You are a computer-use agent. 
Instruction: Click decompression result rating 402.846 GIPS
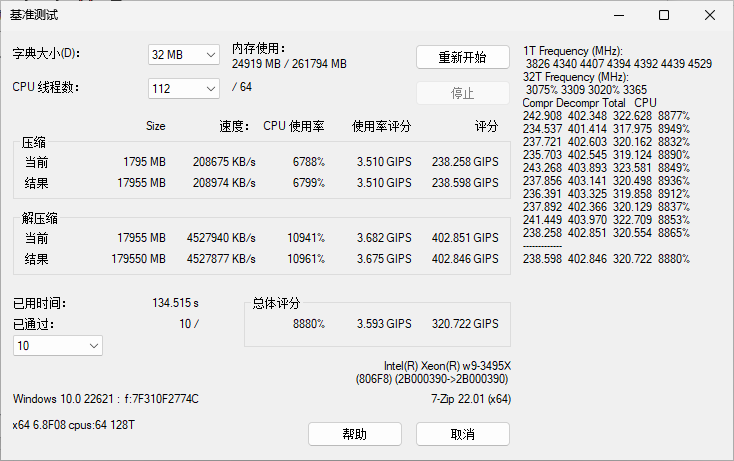[465, 259]
